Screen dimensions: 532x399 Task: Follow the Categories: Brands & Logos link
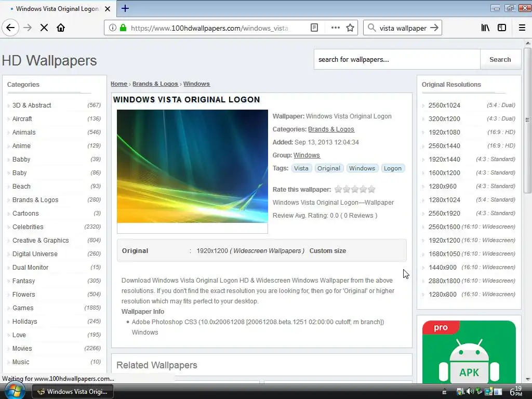pyautogui.click(x=331, y=129)
